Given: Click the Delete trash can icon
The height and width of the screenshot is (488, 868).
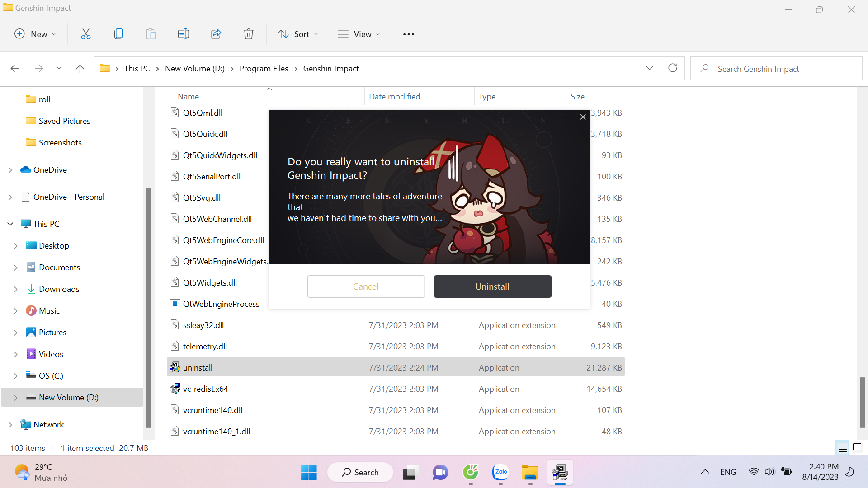Looking at the screenshot, I should click(x=249, y=34).
